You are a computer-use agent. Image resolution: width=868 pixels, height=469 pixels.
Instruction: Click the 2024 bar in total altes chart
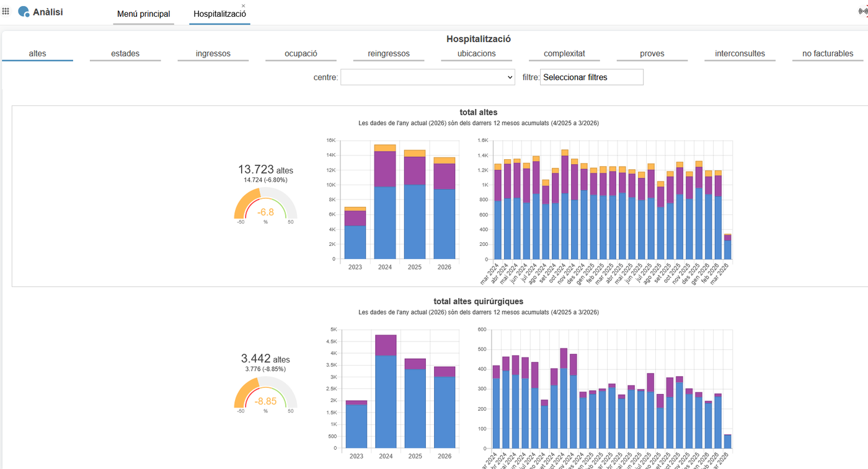click(385, 202)
